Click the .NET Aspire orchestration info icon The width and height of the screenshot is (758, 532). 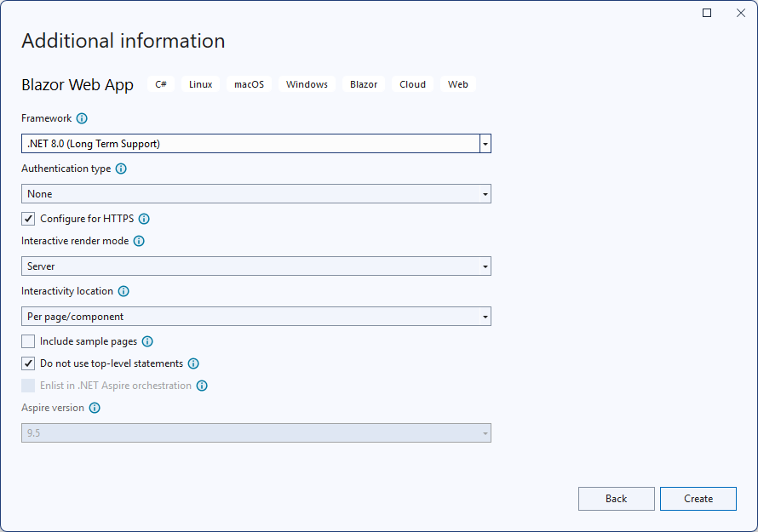(x=202, y=386)
